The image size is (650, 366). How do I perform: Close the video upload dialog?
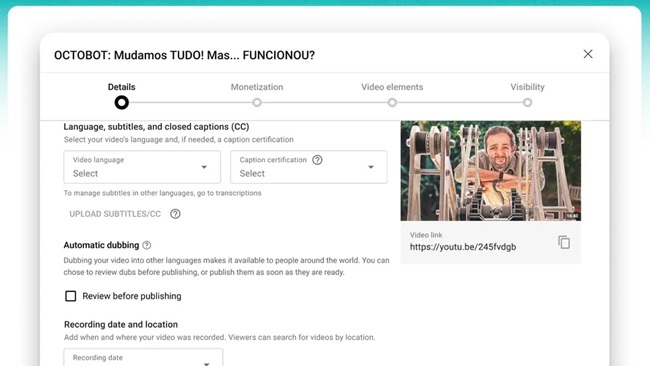588,54
